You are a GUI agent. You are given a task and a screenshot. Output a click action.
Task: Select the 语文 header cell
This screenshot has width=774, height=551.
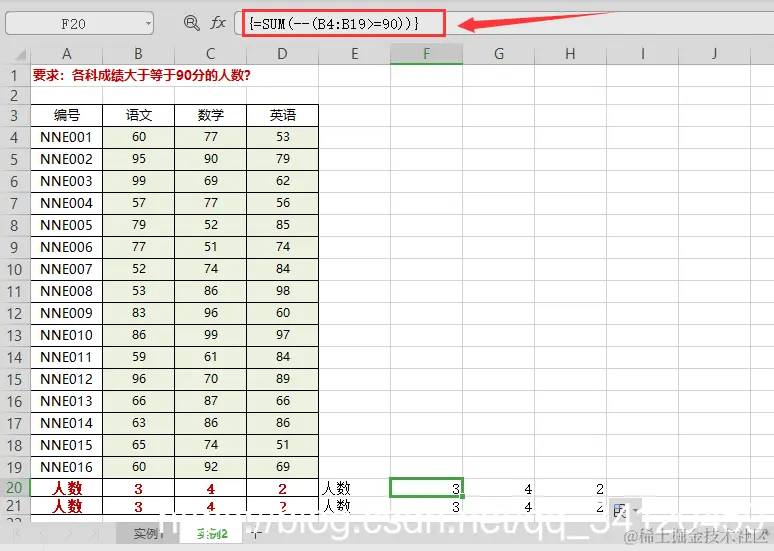click(x=139, y=116)
